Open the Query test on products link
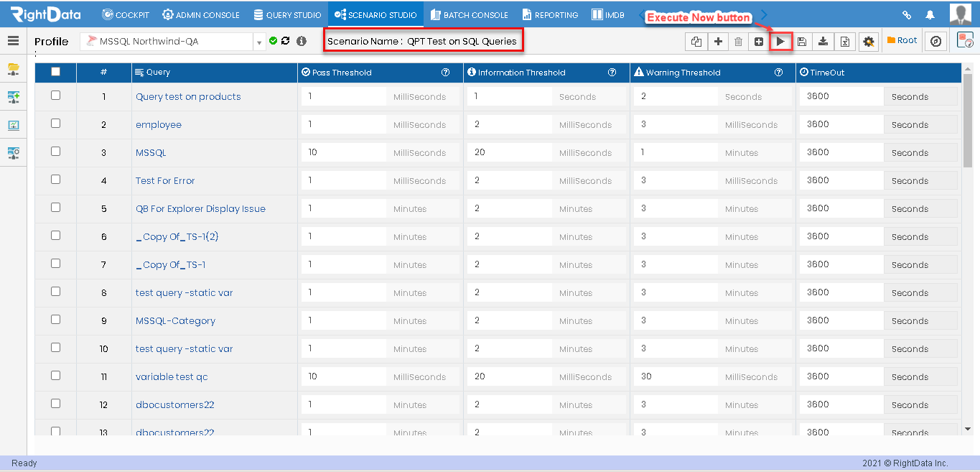This screenshot has width=980, height=472. (188, 96)
